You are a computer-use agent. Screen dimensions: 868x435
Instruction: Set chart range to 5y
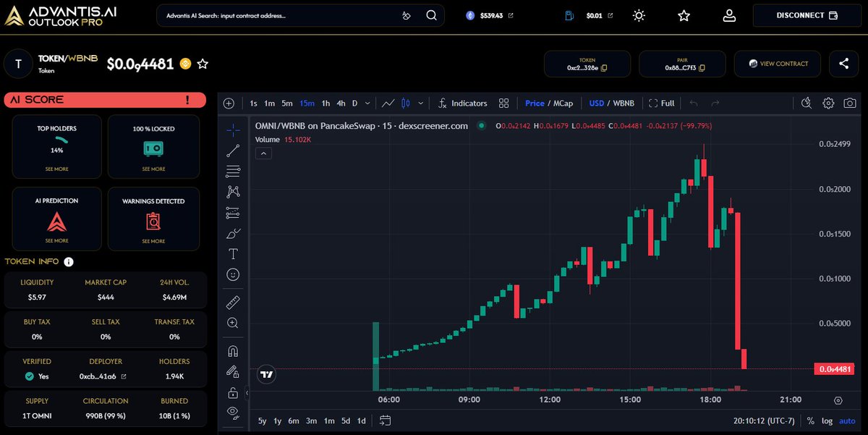[x=262, y=421]
